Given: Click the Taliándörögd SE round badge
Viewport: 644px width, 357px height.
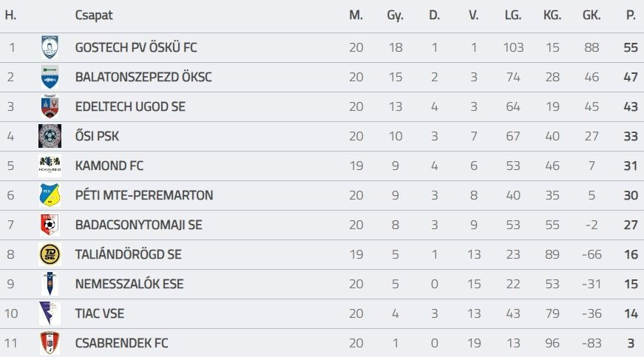Looking at the screenshot, I should pos(50,255).
